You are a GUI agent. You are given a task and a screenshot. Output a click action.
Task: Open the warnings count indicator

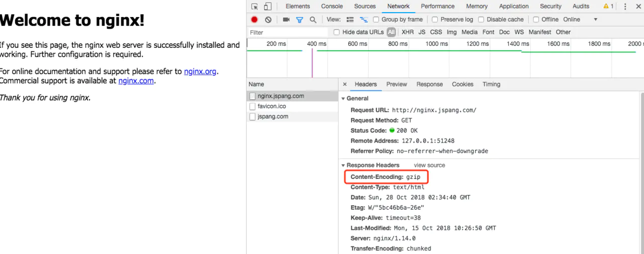(x=608, y=7)
